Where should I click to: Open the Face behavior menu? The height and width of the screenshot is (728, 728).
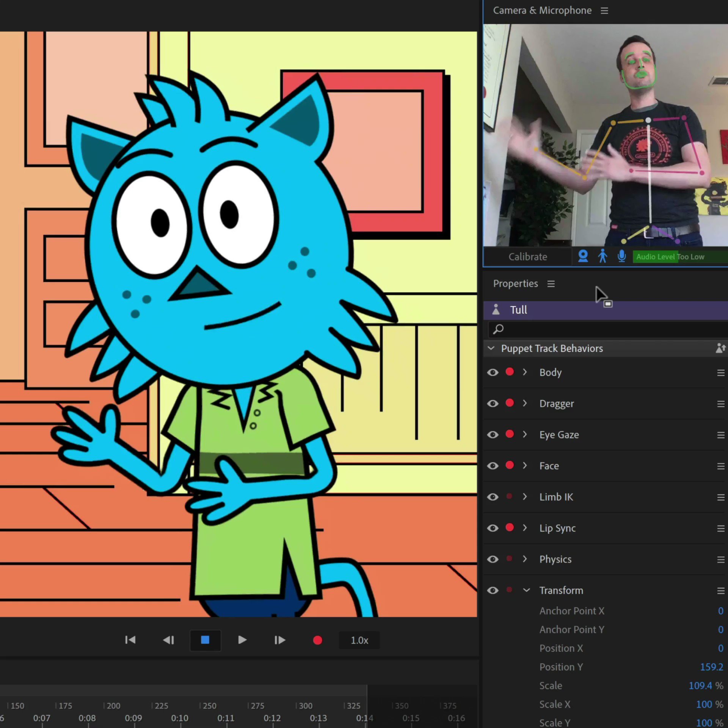[x=721, y=466]
